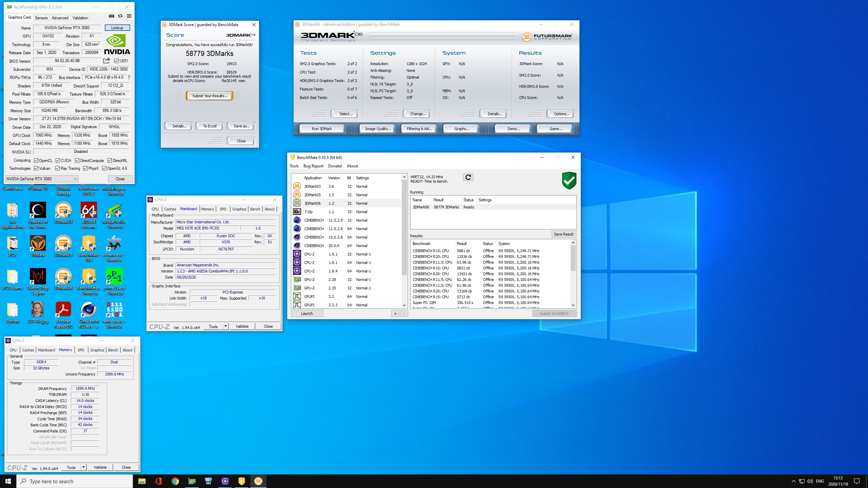
Task: Expand Tools dropdown arrow in CPU-Z Mainboard window
Action: tap(225, 326)
